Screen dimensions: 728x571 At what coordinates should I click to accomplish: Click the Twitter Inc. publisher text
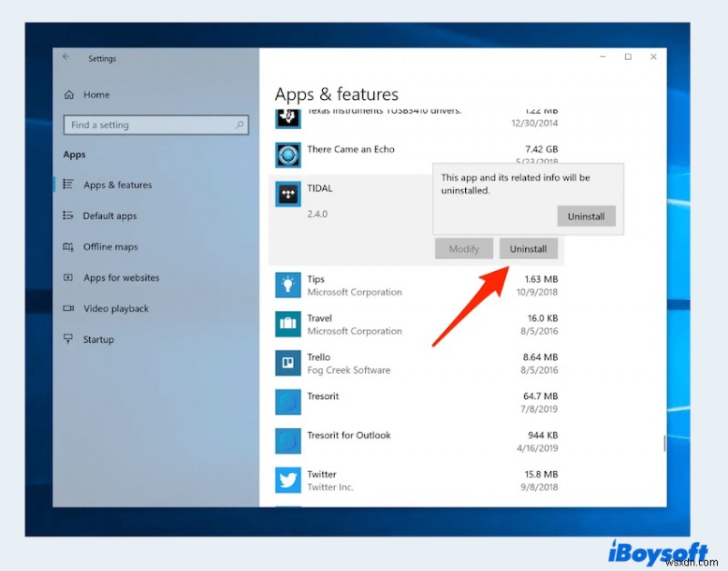[330, 487]
